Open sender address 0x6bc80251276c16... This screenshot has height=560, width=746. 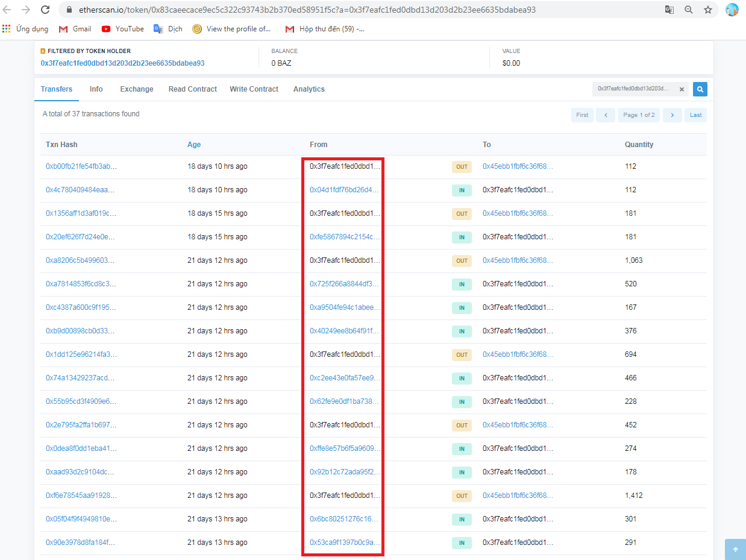(x=345, y=519)
